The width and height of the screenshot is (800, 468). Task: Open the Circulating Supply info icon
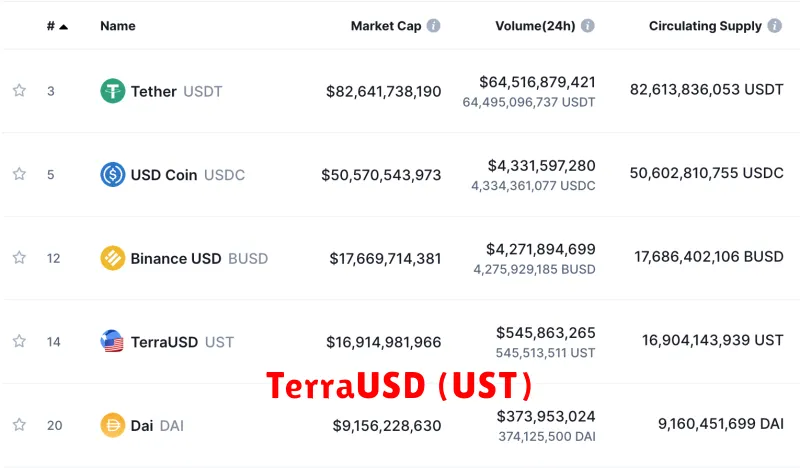coord(774,26)
